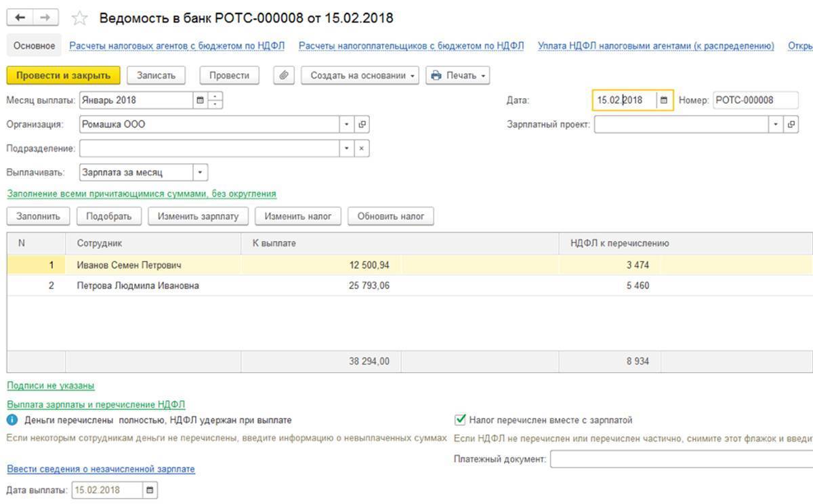Expand the Выплачивать dropdown
Screen dimensions: 813x504
200,173
